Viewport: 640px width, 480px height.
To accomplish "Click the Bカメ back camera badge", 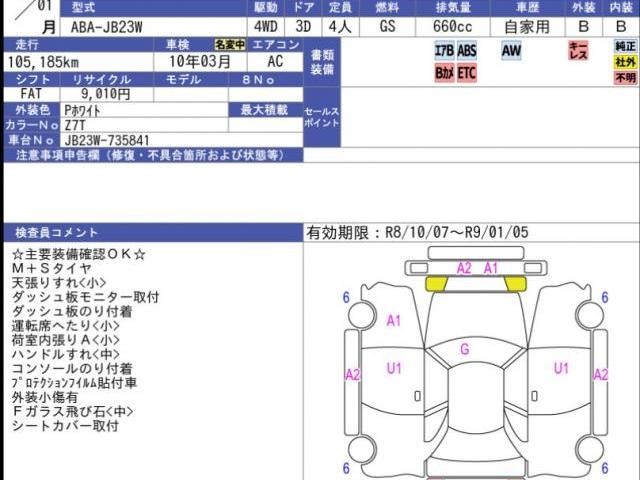I will pyautogui.click(x=444, y=73).
